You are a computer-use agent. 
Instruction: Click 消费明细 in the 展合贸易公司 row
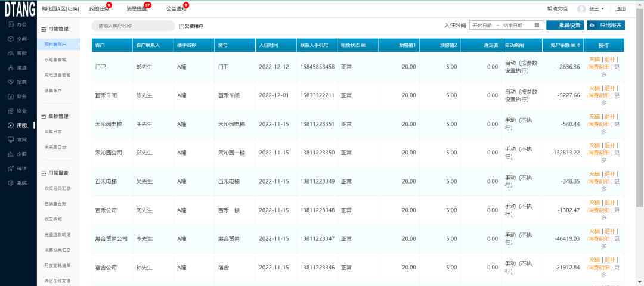[599, 239]
